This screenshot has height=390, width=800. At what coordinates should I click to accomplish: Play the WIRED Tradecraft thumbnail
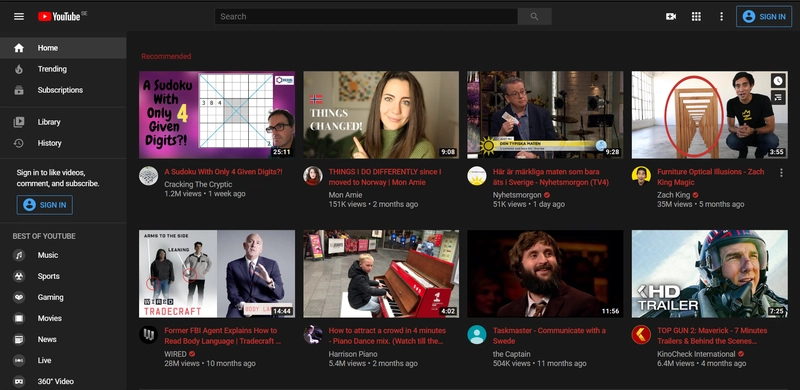(217, 274)
